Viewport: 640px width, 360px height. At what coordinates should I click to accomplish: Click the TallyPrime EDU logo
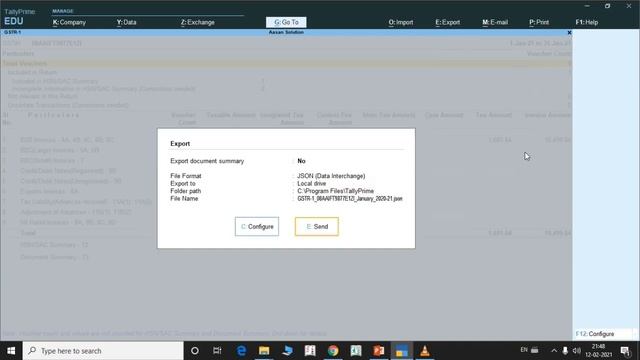tap(19, 17)
